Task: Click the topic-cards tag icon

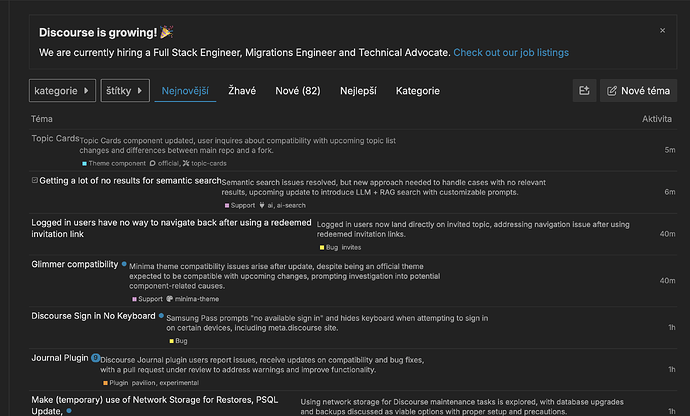Action: pos(186,163)
